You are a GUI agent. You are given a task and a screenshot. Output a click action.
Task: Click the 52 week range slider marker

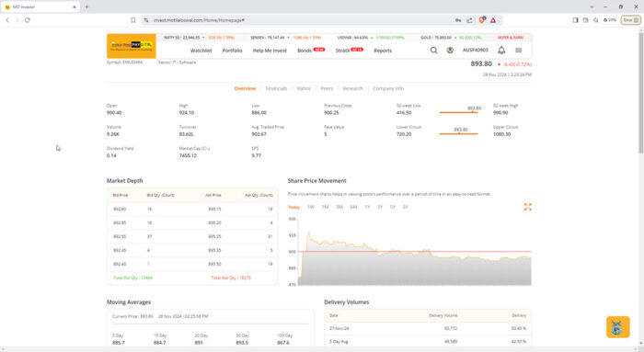point(472,112)
